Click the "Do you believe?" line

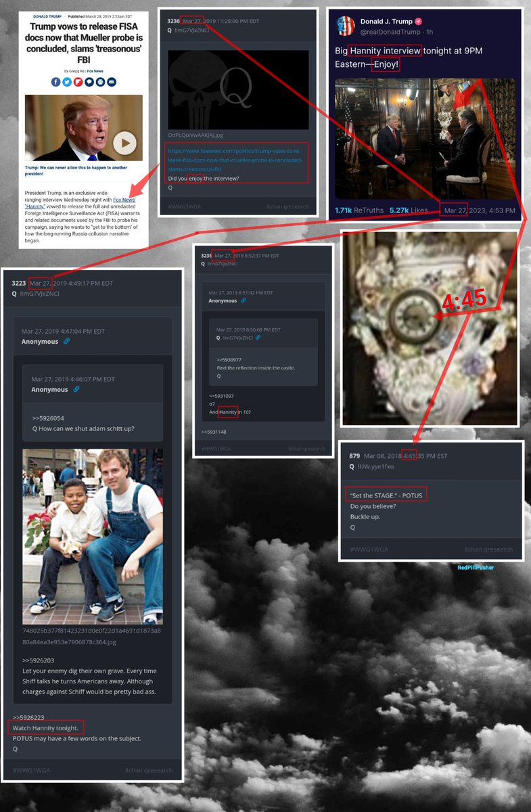tap(373, 506)
